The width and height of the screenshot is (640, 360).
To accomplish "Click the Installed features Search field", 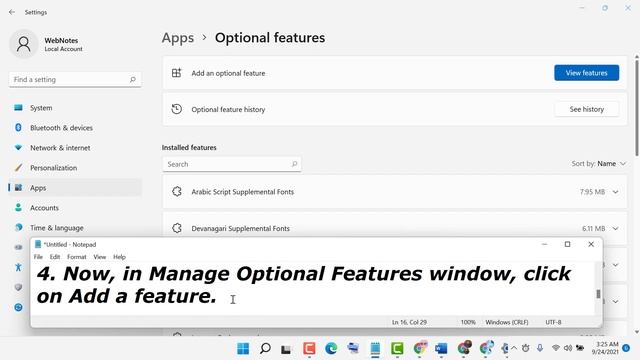I will click(x=232, y=164).
